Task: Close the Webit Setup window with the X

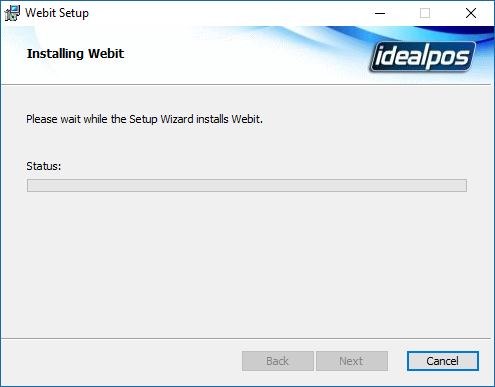Action: tap(471, 13)
